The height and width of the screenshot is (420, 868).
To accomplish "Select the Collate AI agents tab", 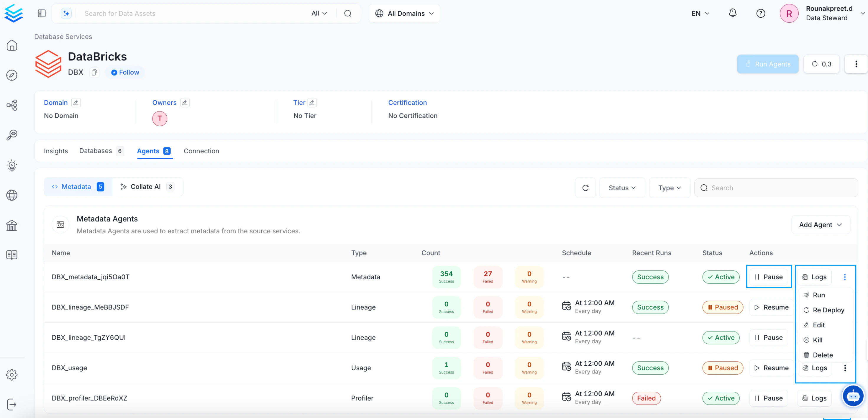I will (x=147, y=187).
